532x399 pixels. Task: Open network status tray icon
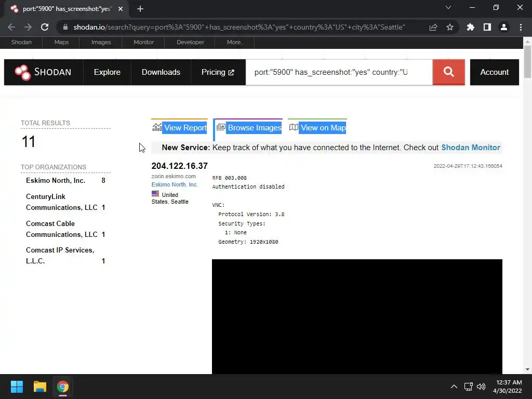(x=469, y=387)
